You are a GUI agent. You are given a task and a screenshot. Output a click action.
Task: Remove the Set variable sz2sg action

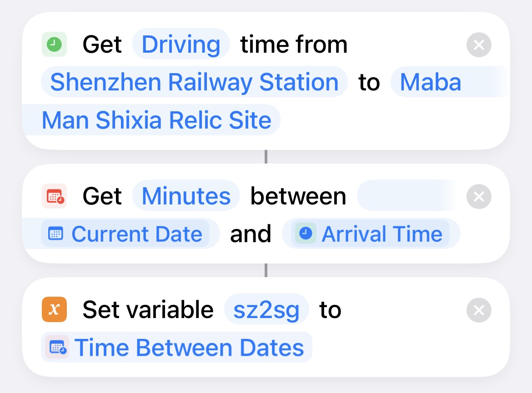(479, 310)
